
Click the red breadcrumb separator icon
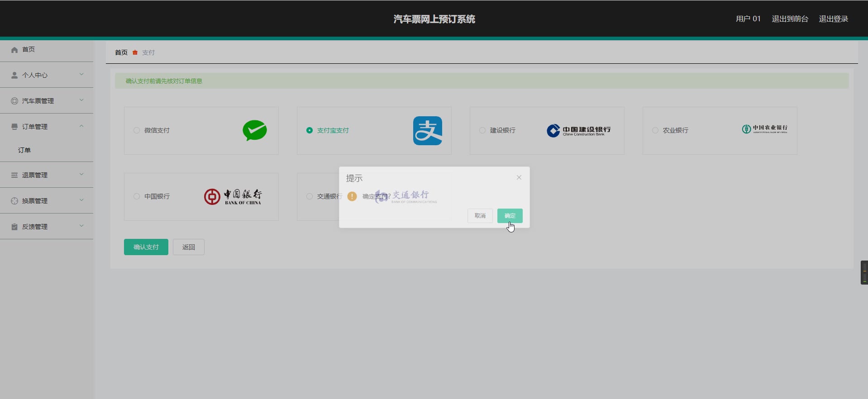point(135,52)
